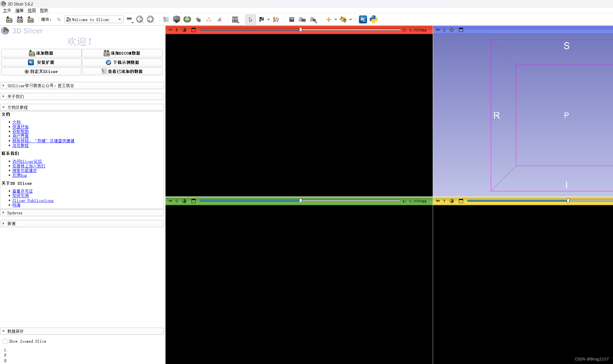The width and height of the screenshot is (613, 364).
Task: Toggle the red slice view pin
Action: (x=170, y=30)
